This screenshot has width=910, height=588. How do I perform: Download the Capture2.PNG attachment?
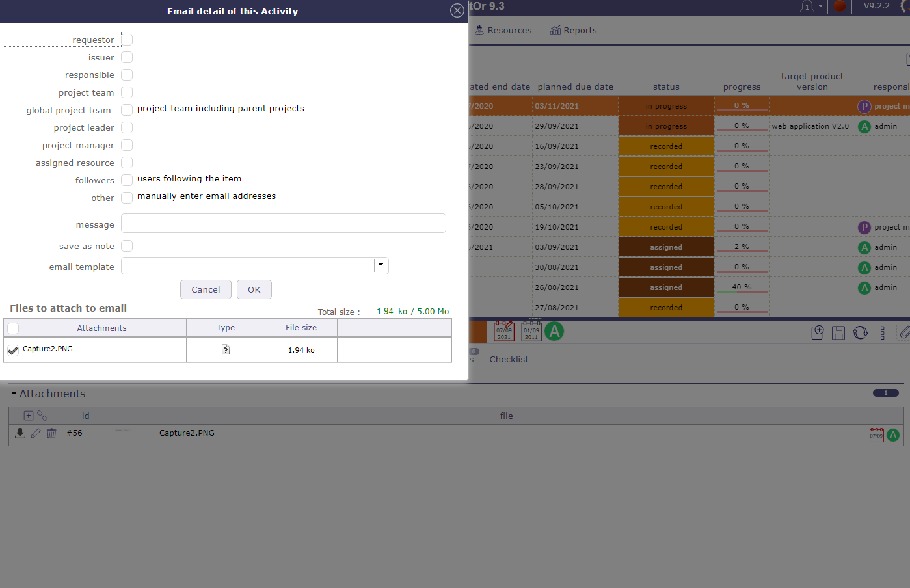(20, 433)
